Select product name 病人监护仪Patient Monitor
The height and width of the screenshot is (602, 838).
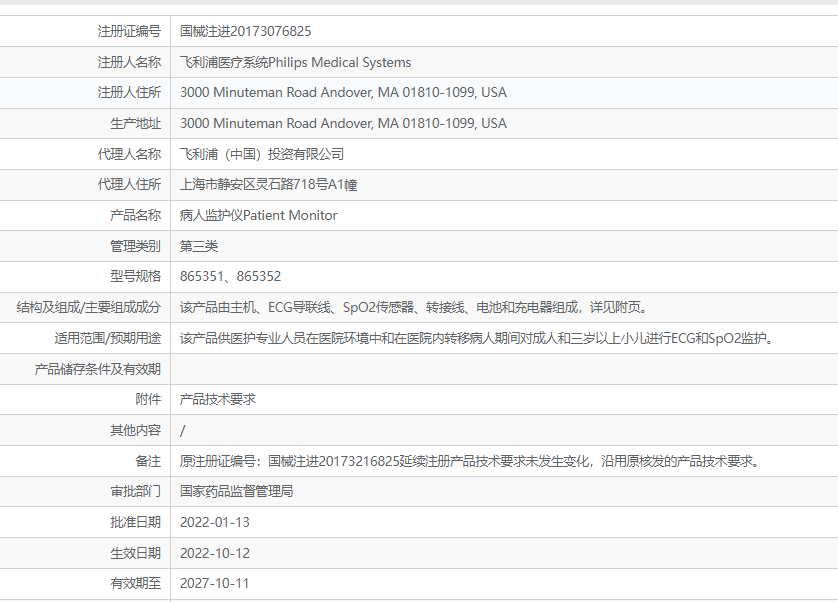click(259, 215)
